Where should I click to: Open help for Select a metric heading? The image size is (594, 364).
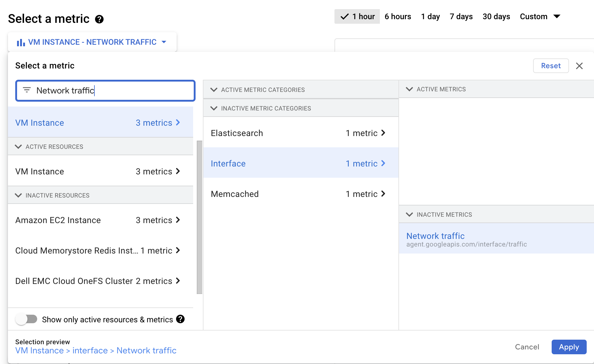pos(99,19)
